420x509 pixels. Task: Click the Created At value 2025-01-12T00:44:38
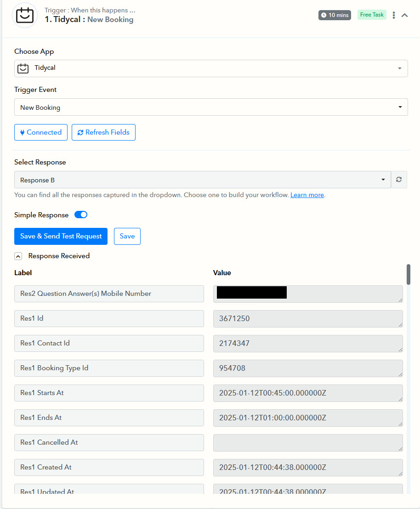(x=308, y=468)
